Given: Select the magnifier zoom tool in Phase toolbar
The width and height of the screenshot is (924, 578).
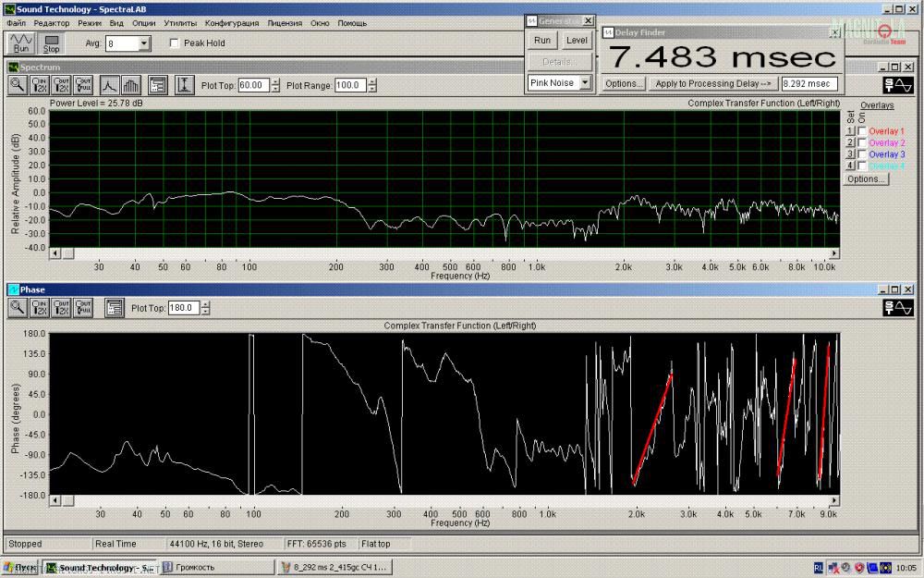Looking at the screenshot, I should [18, 307].
